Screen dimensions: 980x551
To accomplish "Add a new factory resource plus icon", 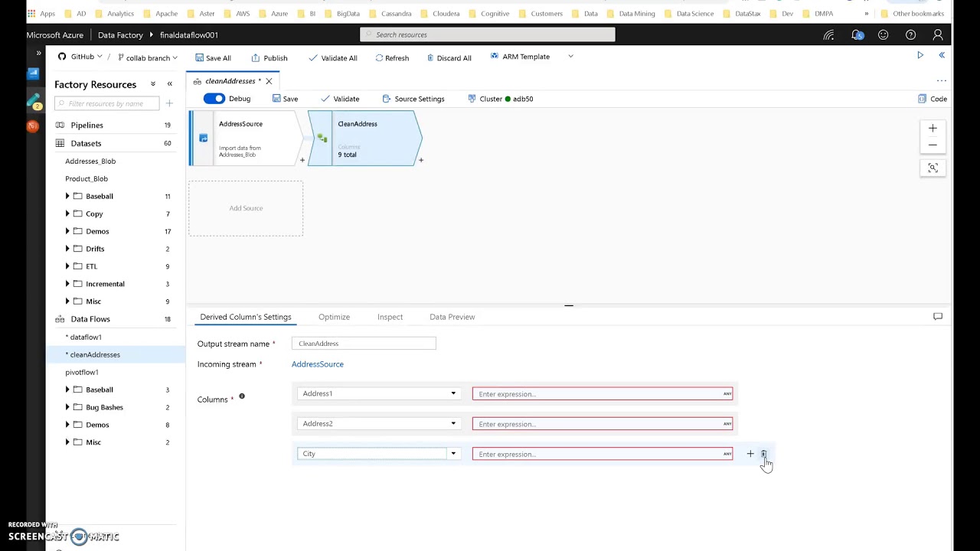I will (x=169, y=103).
